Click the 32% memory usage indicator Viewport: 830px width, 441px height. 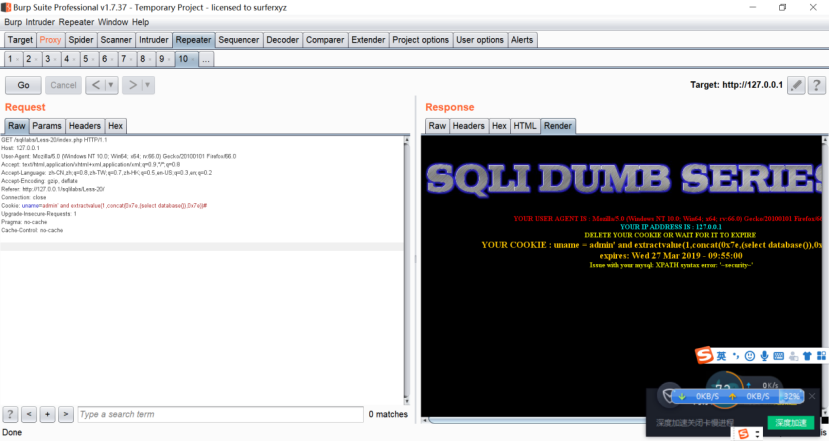[x=792, y=396]
